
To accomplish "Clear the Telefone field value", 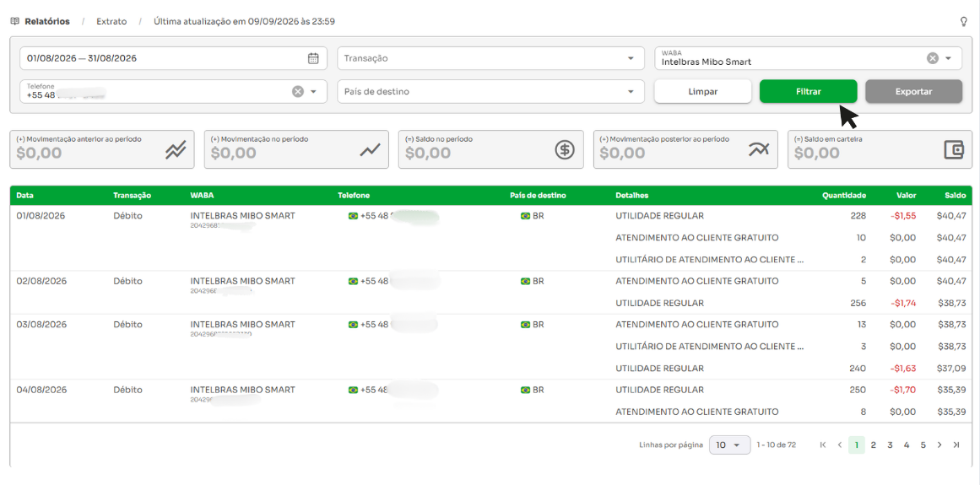I will pos(297,92).
